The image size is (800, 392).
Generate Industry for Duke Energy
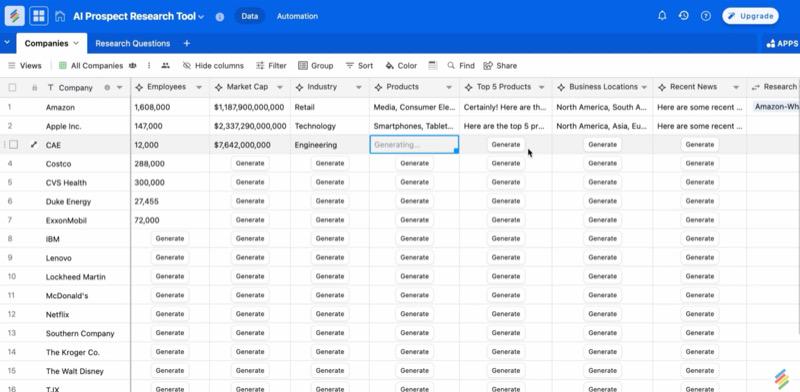(x=330, y=201)
